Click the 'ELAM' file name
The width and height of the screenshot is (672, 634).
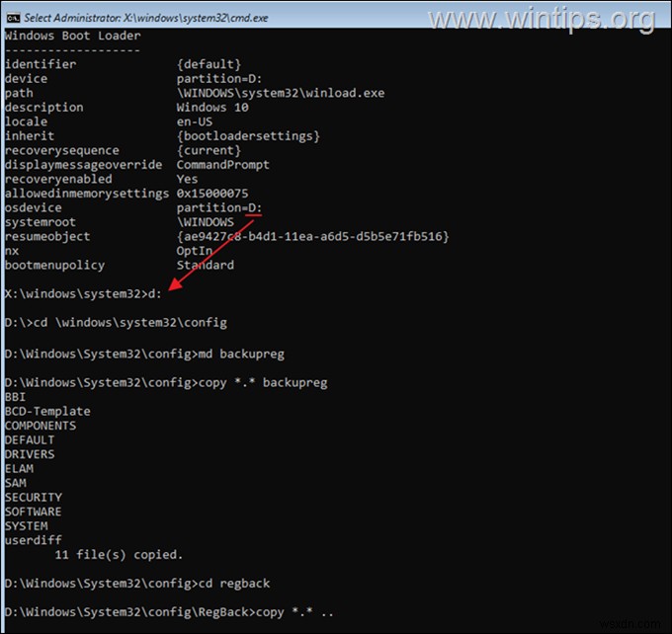20,469
